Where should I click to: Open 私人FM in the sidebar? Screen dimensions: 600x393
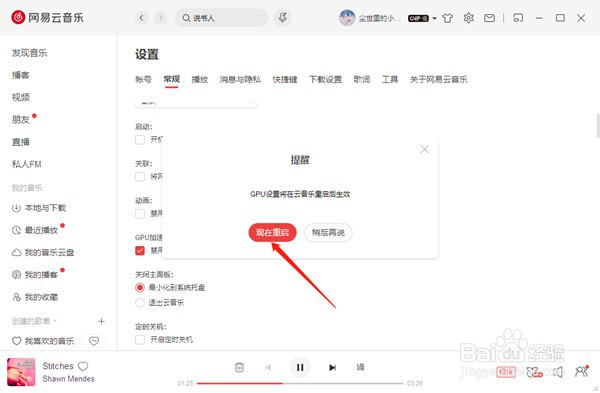pyautogui.click(x=26, y=164)
